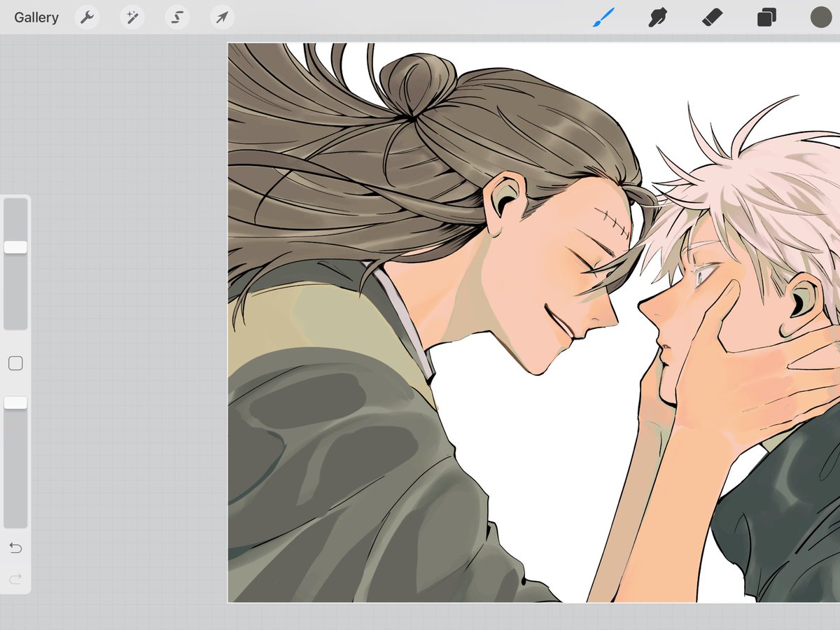The height and width of the screenshot is (630, 840).
Task: Open the Actions wrench menu
Action: pos(87,17)
